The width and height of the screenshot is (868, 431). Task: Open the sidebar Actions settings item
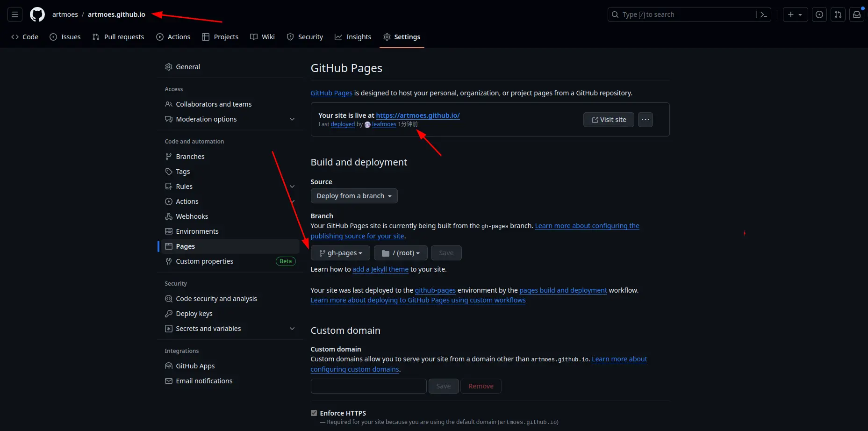click(230, 201)
